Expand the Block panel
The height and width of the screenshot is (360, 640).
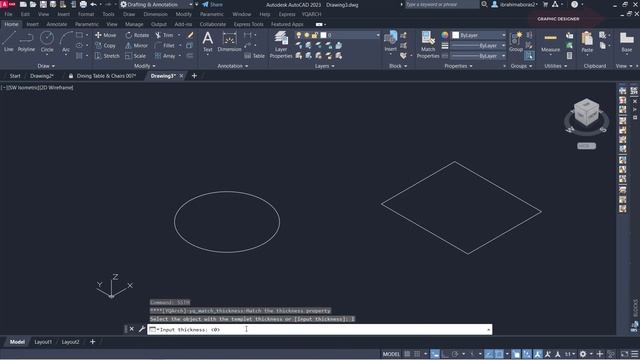pyautogui.click(x=398, y=66)
